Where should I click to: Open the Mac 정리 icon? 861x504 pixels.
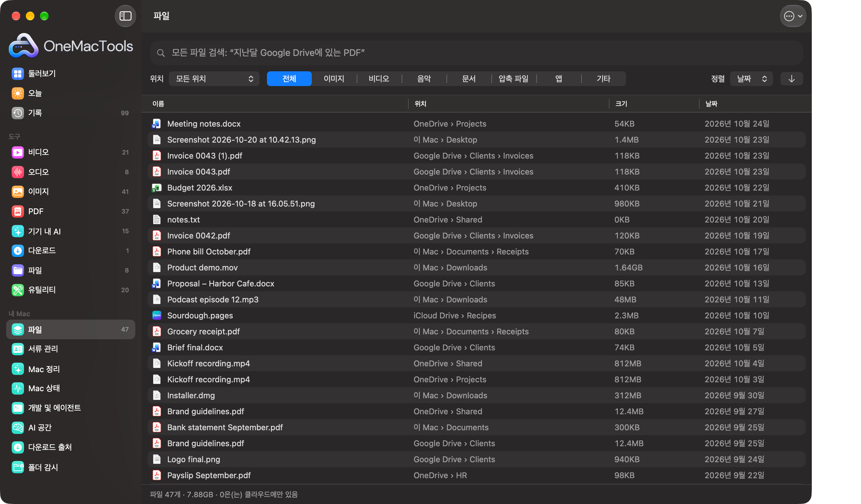tap(18, 369)
